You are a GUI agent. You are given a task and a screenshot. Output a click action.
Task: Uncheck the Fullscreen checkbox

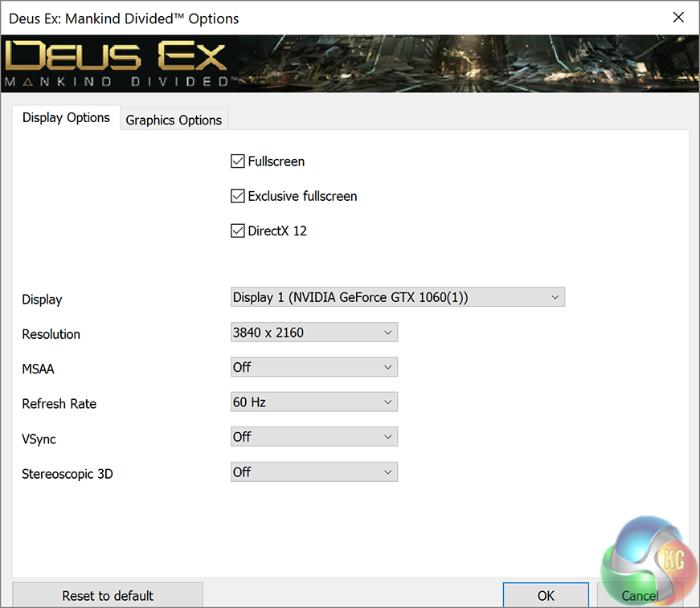click(238, 161)
